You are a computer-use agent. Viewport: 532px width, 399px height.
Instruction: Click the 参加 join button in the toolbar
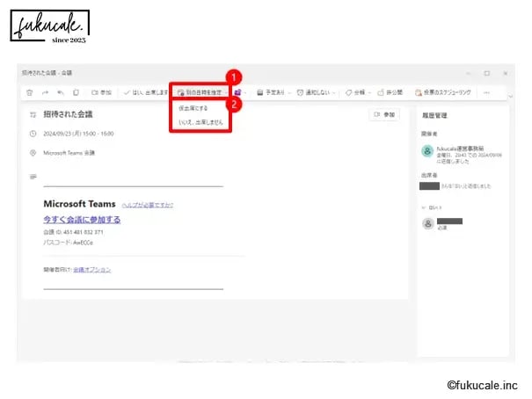(101, 92)
